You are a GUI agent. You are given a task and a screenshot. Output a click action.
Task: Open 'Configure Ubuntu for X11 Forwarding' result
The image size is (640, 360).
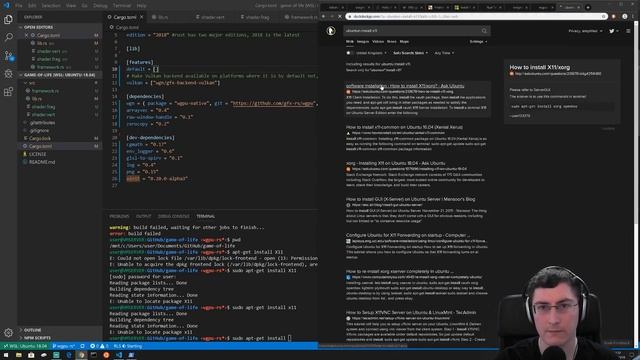(408, 236)
